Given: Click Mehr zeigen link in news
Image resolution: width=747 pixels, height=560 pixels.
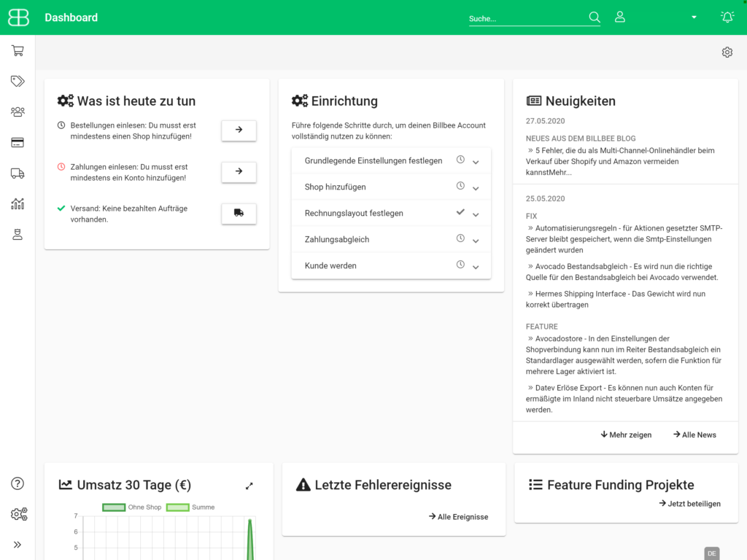Looking at the screenshot, I should [x=626, y=435].
